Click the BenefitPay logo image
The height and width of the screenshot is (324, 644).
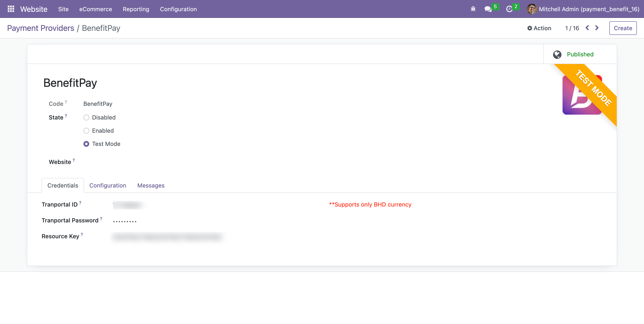[x=582, y=95]
